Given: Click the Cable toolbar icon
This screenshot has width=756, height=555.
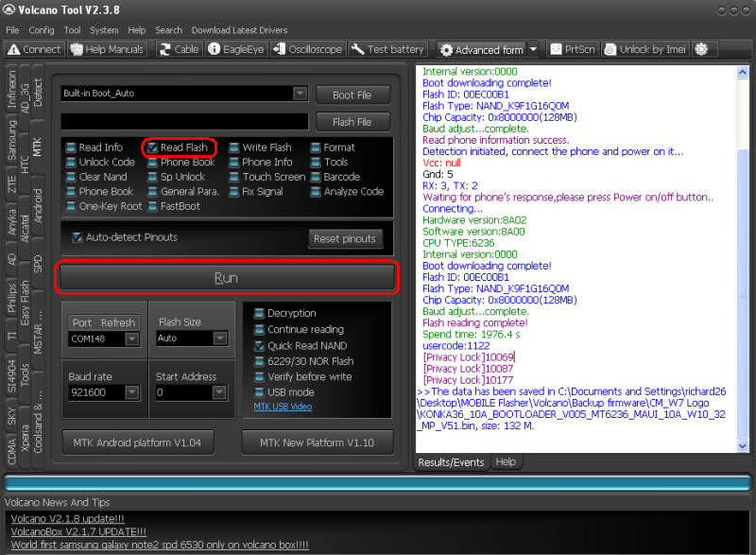Looking at the screenshot, I should coord(166,49).
